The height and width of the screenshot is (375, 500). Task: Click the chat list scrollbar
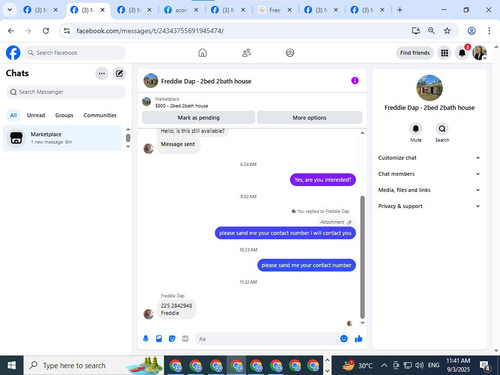click(128, 138)
